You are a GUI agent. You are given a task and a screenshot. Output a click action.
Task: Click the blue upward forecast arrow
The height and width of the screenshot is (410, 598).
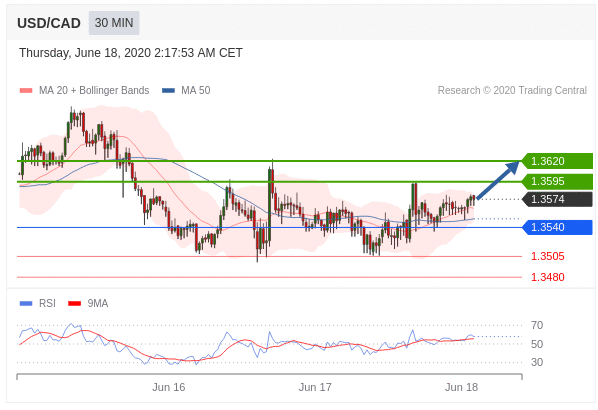(498, 180)
